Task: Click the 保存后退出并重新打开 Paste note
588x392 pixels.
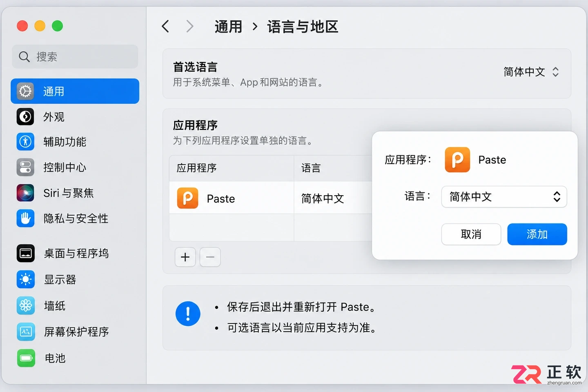Action: click(x=301, y=307)
